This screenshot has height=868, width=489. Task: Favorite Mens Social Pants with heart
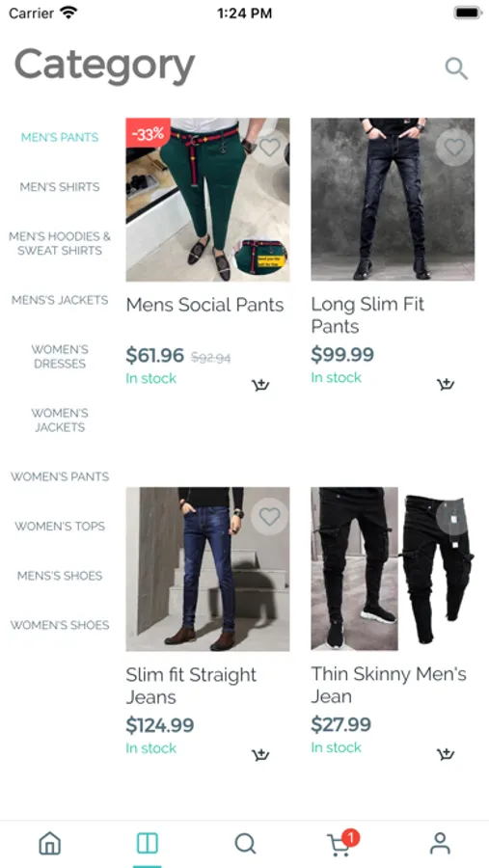point(270,148)
